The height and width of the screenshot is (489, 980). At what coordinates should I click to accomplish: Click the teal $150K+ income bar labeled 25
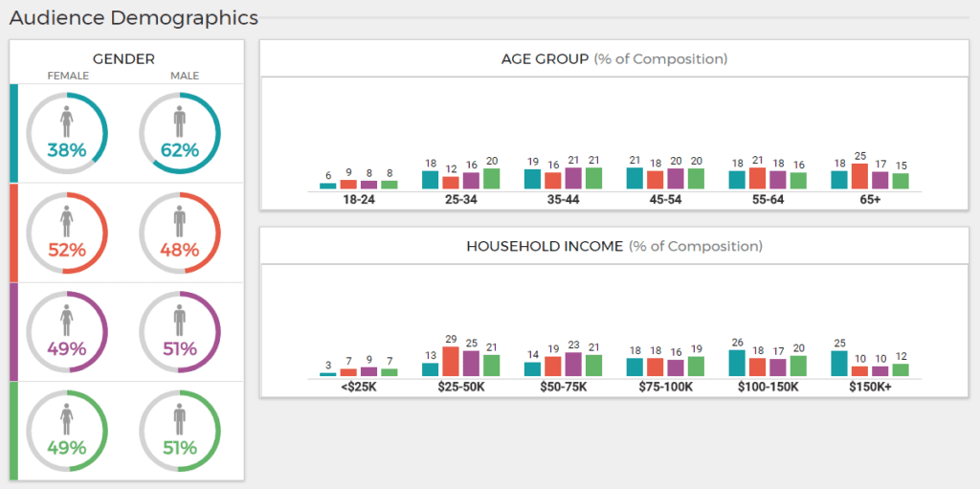point(839,364)
